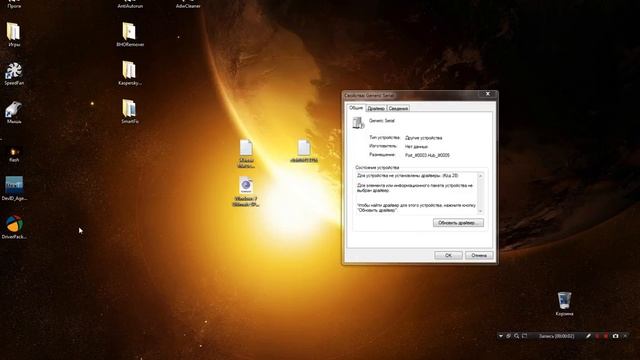Select the Windows 7 ISO file icon

246,192
